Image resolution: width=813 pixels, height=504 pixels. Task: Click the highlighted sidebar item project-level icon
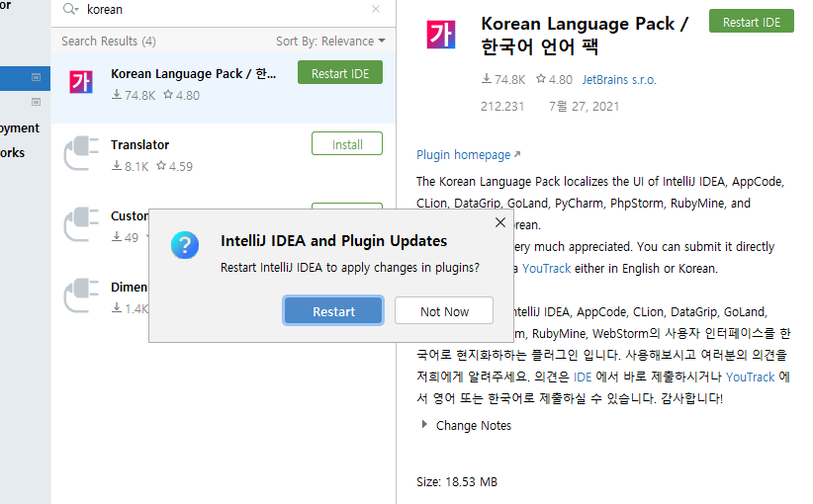[36, 77]
